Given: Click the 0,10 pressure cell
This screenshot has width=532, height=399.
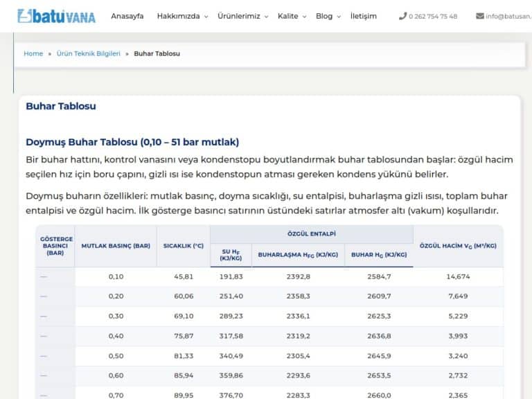Looking at the screenshot, I should point(116,277).
